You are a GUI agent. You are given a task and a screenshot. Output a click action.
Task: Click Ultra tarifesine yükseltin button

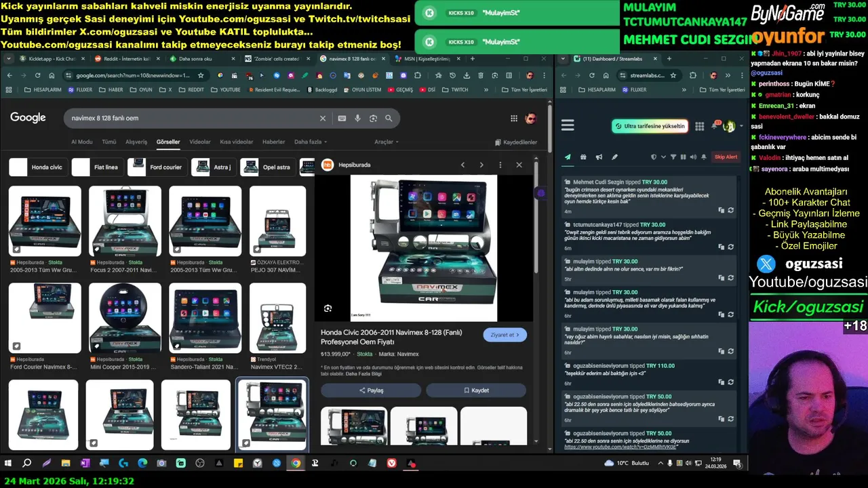(x=650, y=126)
